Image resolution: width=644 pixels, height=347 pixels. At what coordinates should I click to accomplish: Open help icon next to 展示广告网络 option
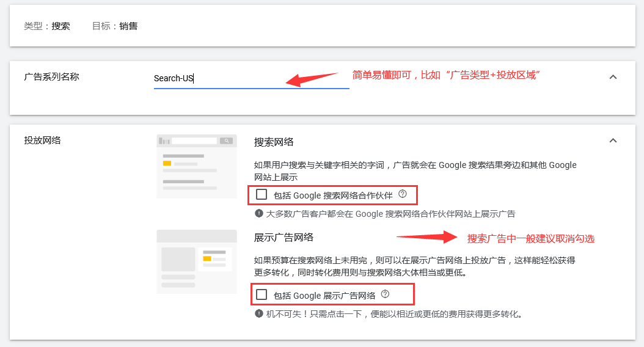coord(385,294)
